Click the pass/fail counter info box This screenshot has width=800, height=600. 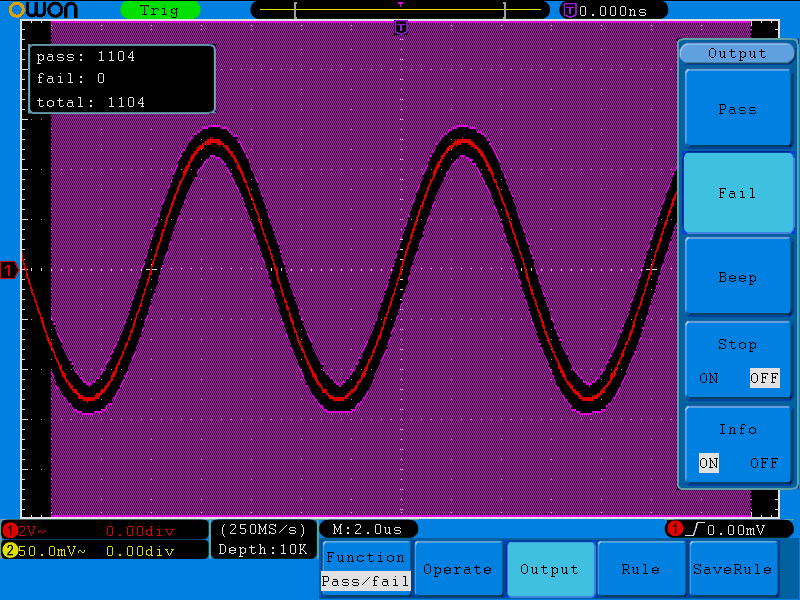[121, 79]
